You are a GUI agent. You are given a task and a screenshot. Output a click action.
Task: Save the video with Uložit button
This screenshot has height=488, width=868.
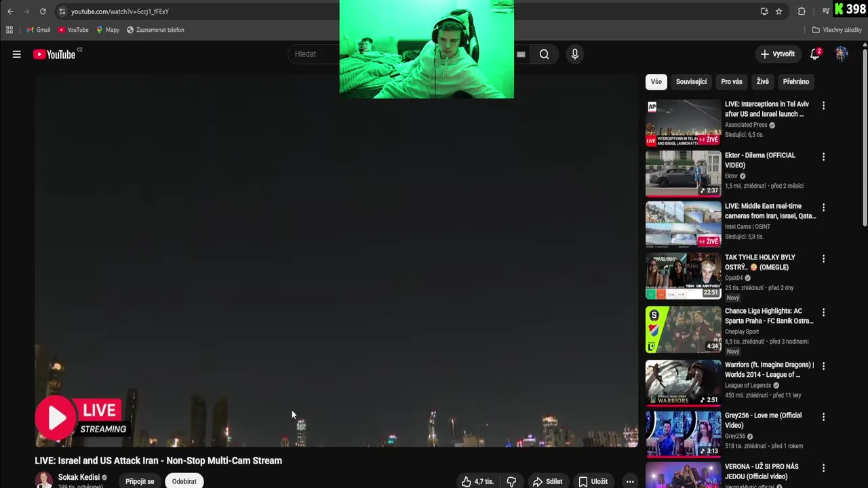point(593,481)
